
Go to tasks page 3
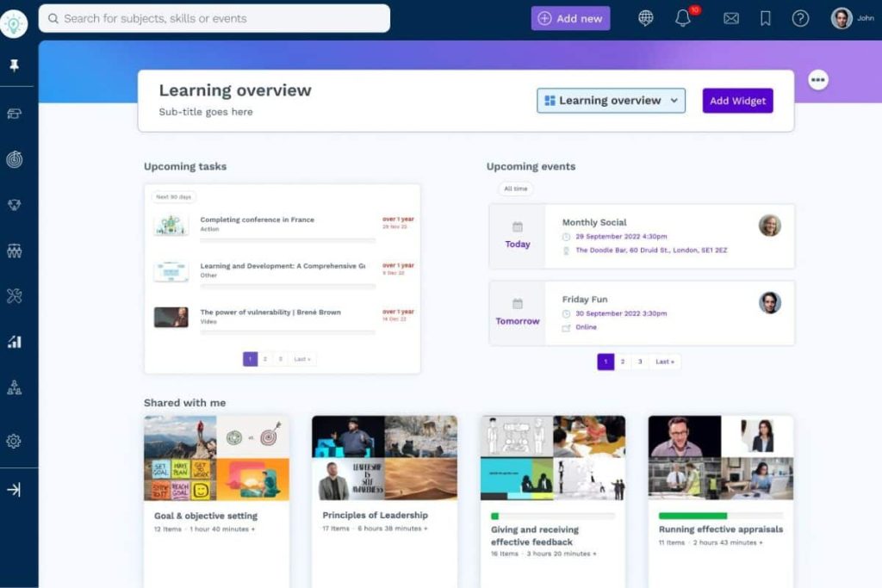pos(280,359)
